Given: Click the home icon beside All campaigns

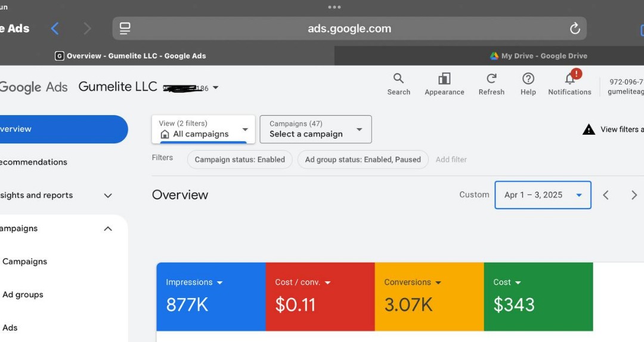Looking at the screenshot, I should (165, 134).
